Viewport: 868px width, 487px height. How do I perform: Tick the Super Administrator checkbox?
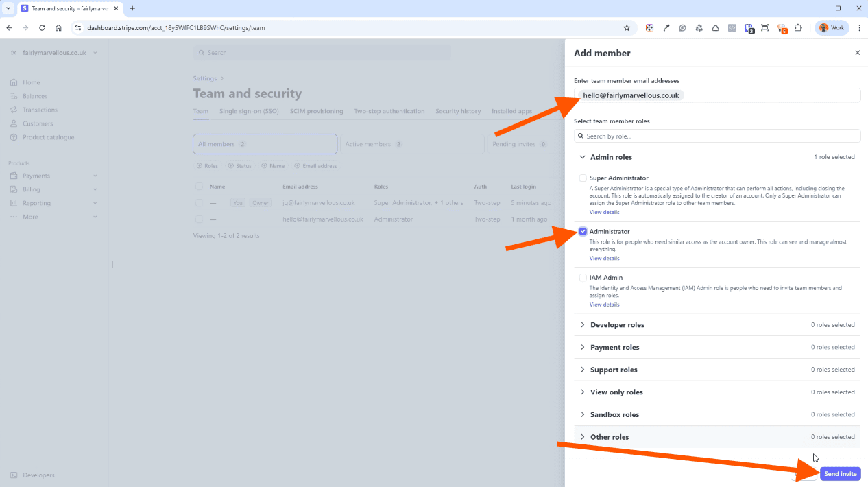coord(583,178)
